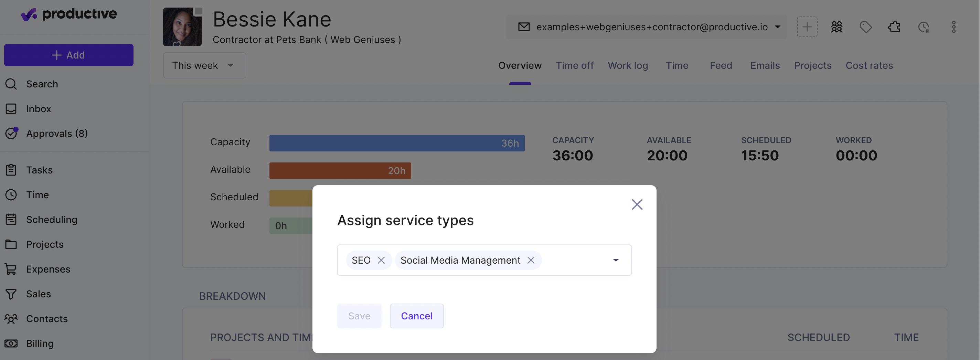Click the Cancel button
The height and width of the screenshot is (360, 980).
[417, 316]
